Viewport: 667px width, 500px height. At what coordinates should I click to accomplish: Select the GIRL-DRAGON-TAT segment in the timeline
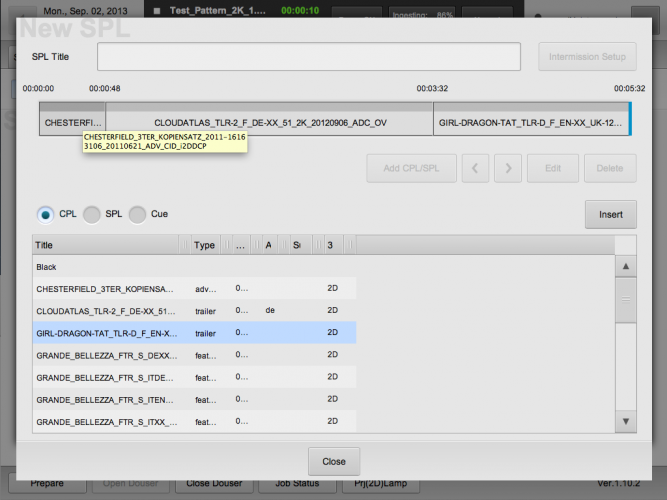pos(530,121)
